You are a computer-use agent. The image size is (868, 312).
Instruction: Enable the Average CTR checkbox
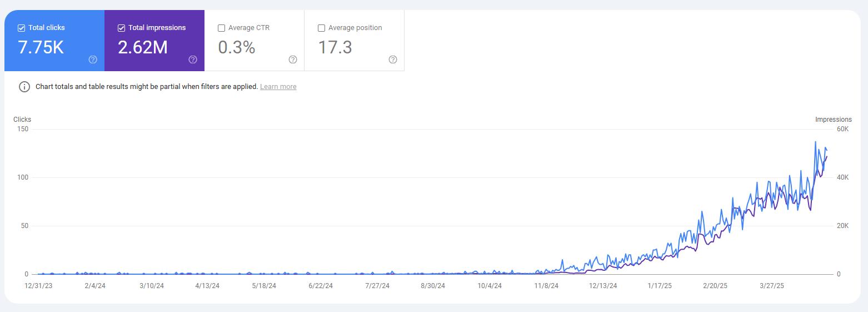click(221, 28)
